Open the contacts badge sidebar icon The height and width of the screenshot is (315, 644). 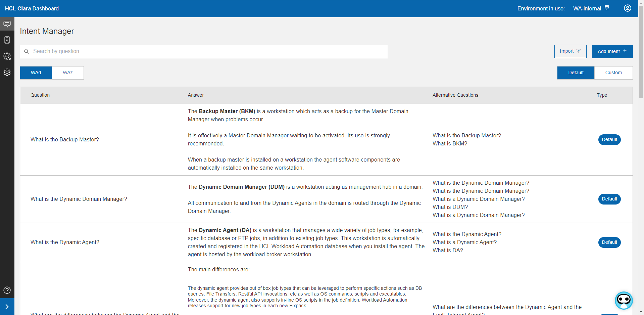[7, 40]
